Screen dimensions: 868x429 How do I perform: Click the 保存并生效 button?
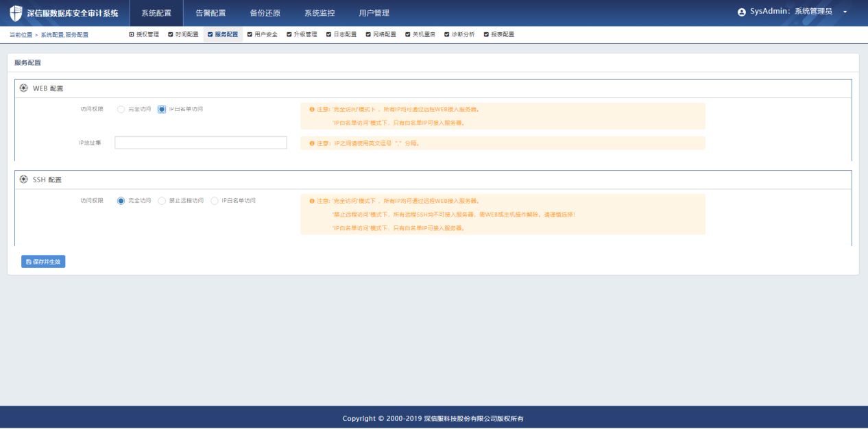point(43,262)
